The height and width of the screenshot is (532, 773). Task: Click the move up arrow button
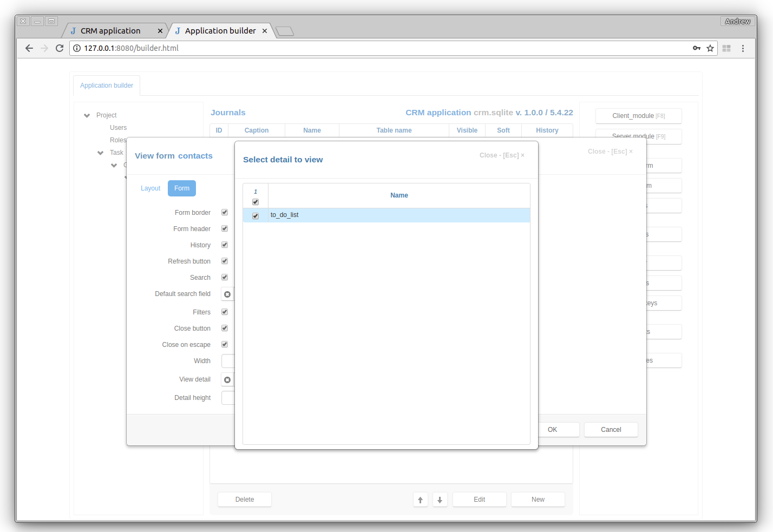(x=420, y=500)
